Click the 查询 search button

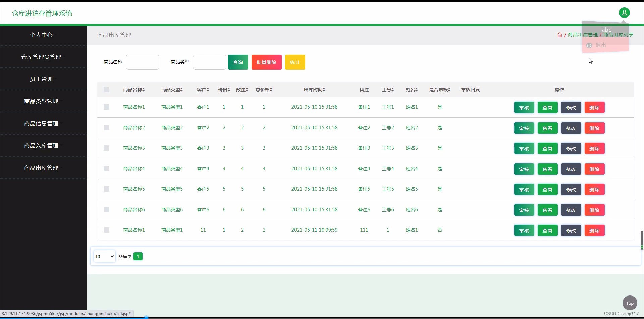pos(238,62)
